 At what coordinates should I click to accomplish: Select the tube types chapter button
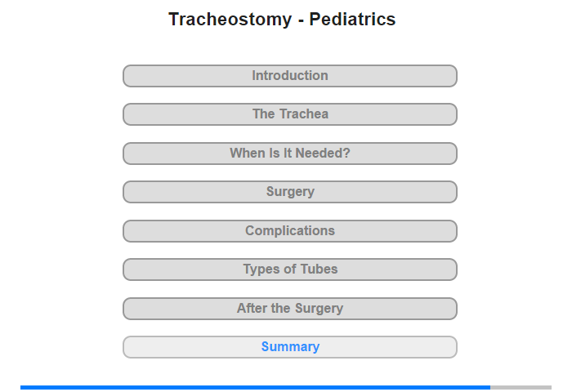click(x=289, y=269)
